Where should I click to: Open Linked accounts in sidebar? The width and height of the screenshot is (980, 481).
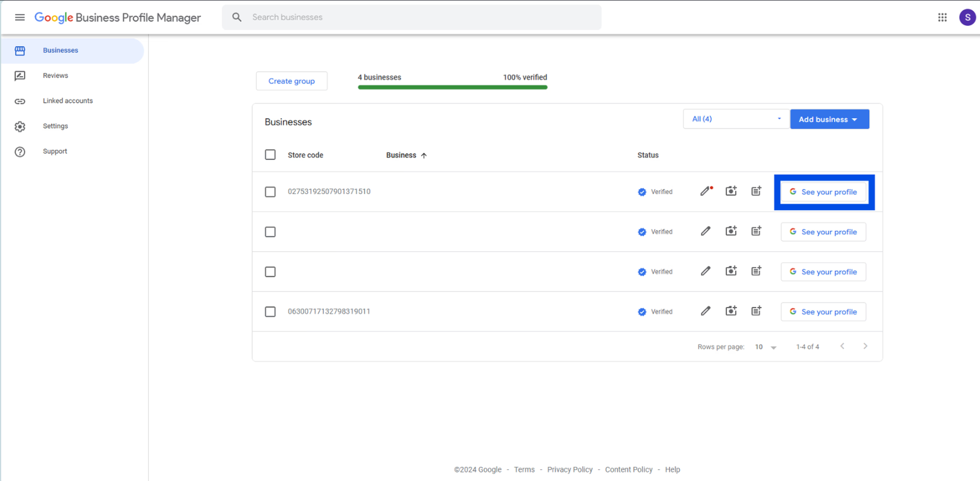point(67,101)
